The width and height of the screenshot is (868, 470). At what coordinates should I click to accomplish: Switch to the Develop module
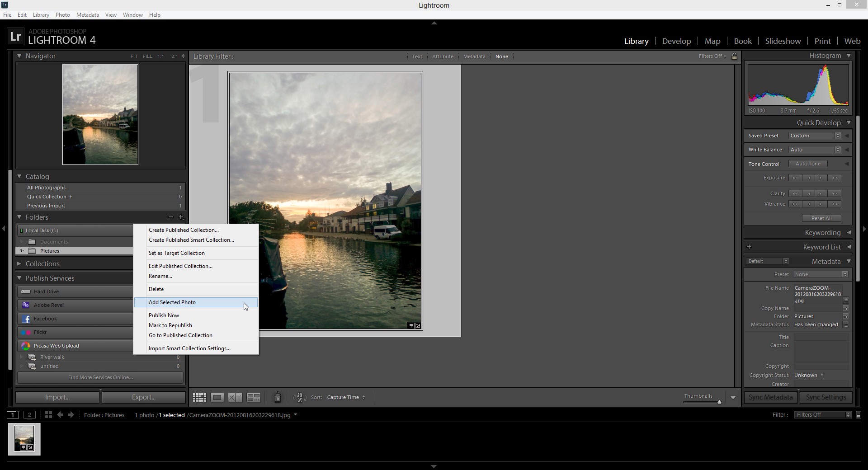pos(676,41)
